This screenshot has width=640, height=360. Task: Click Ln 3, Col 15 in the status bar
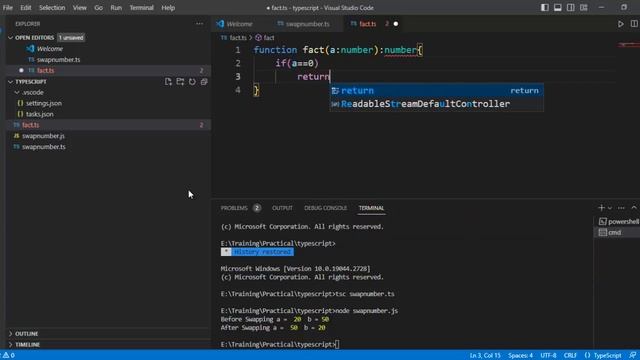pos(485,356)
